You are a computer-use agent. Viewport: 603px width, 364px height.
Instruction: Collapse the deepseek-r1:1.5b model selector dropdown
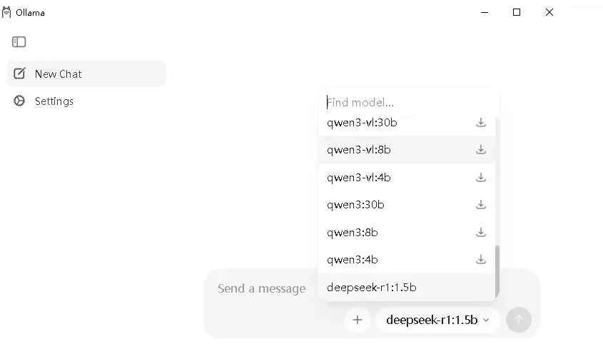point(437,320)
